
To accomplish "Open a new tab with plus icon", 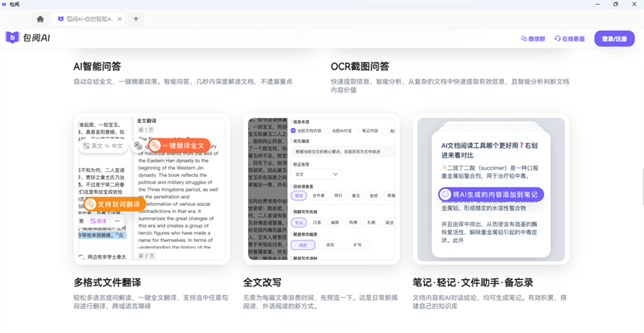I will coord(135,18).
